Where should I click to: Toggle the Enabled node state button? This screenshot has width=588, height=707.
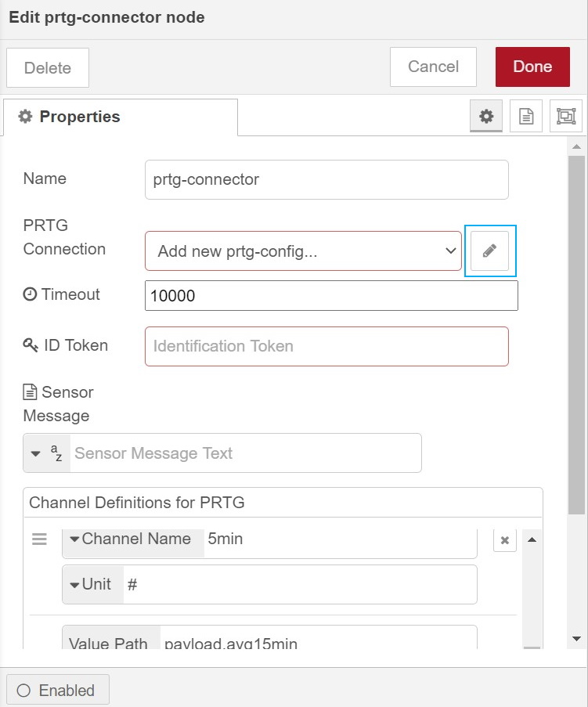[57, 691]
